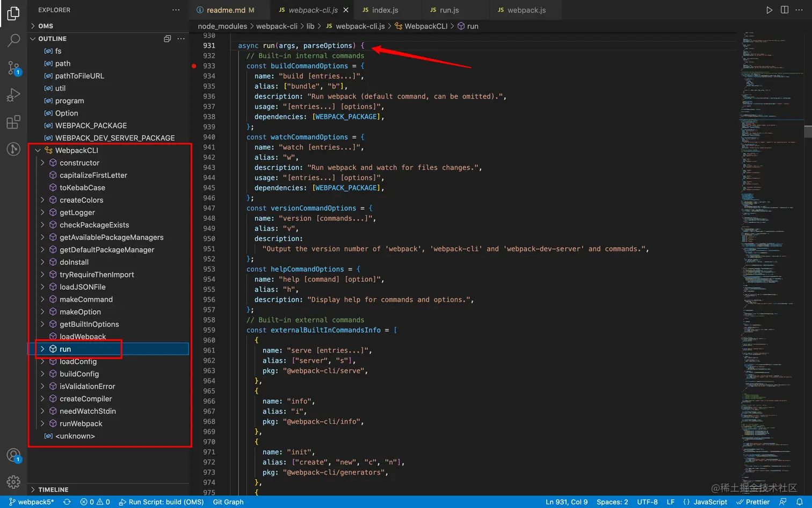The width and height of the screenshot is (812, 508).
Task: Split the editor to the right
Action: [785, 10]
